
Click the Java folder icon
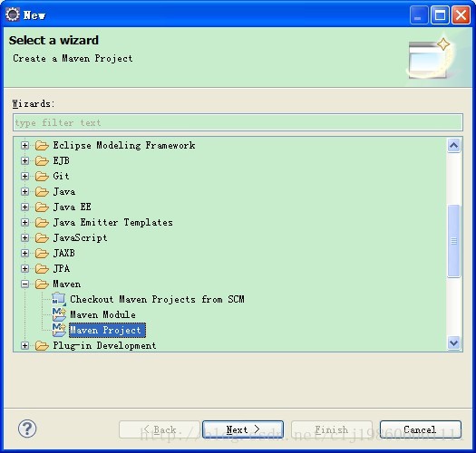pyautogui.click(x=42, y=192)
